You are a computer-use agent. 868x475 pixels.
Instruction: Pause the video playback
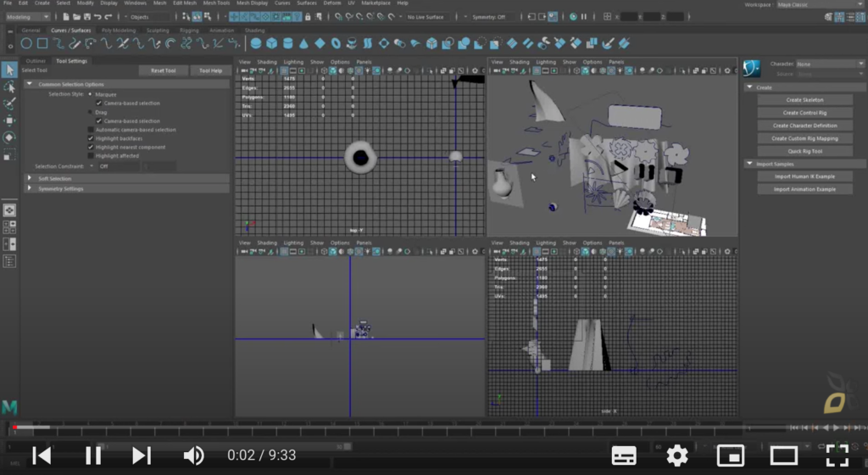coord(93,455)
